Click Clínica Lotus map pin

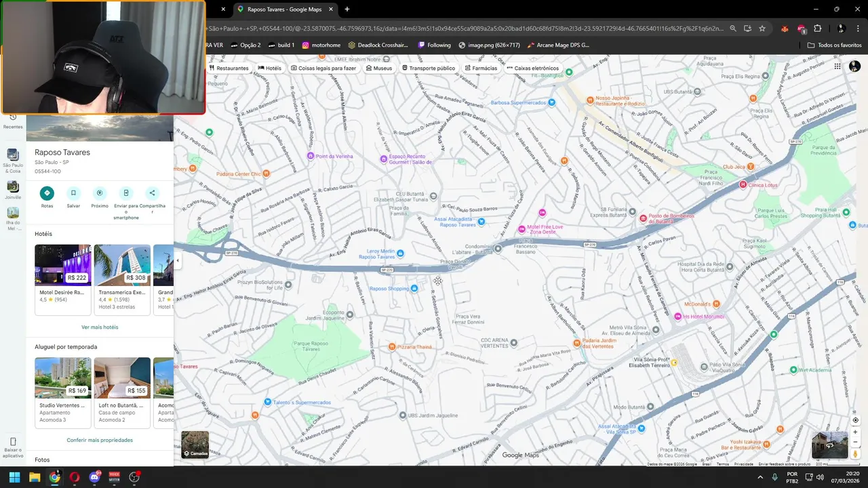(743, 184)
